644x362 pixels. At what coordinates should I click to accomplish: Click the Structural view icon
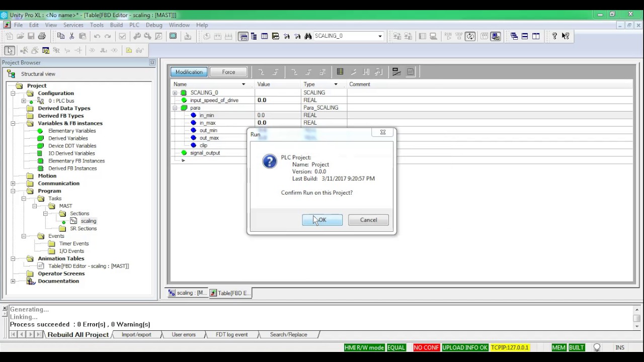pos(11,74)
